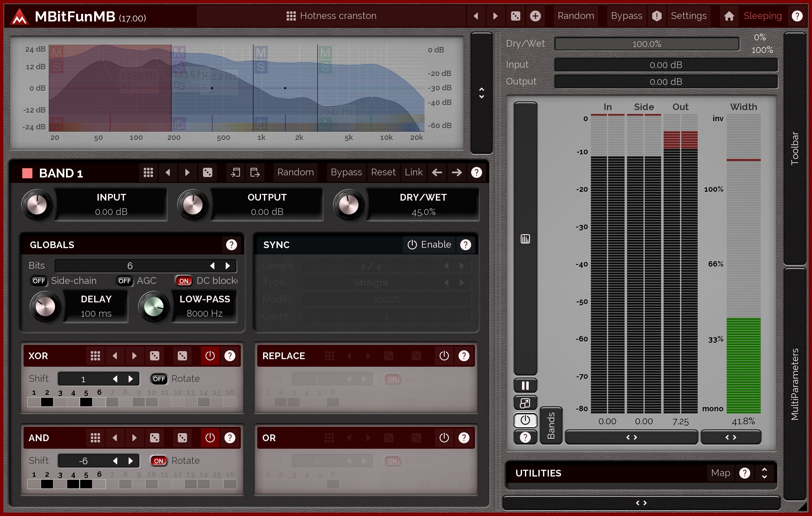812x516 pixels.
Task: Open the XOR presets grid icon
Action: click(95, 356)
